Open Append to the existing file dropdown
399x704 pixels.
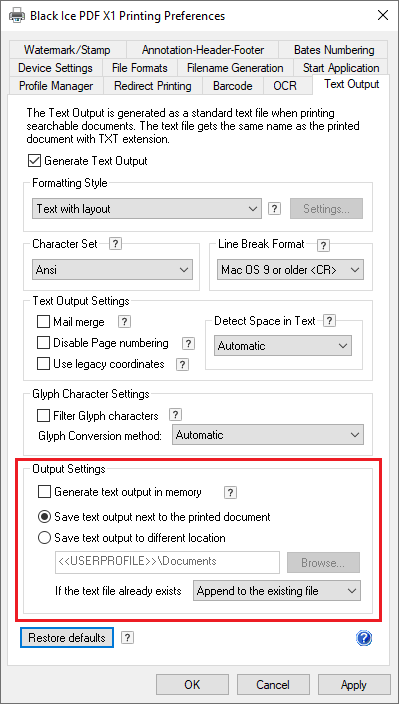click(276, 591)
